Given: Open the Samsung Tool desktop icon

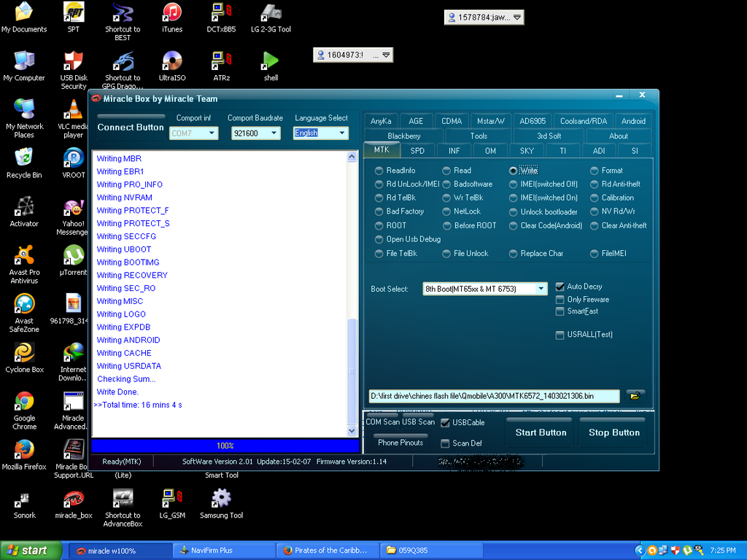Looking at the screenshot, I should point(221,503).
